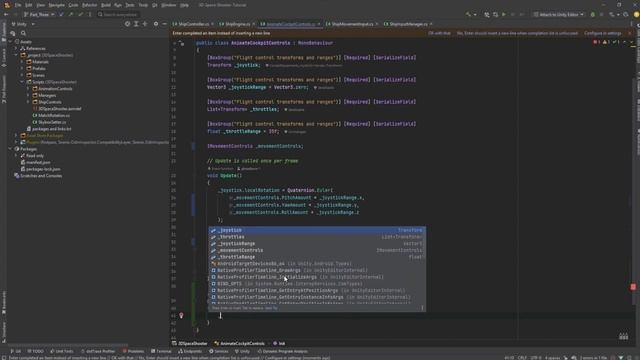Choose _throttleRange completion suggestion
This screenshot has height=360, width=640.
pyautogui.click(x=317, y=257)
